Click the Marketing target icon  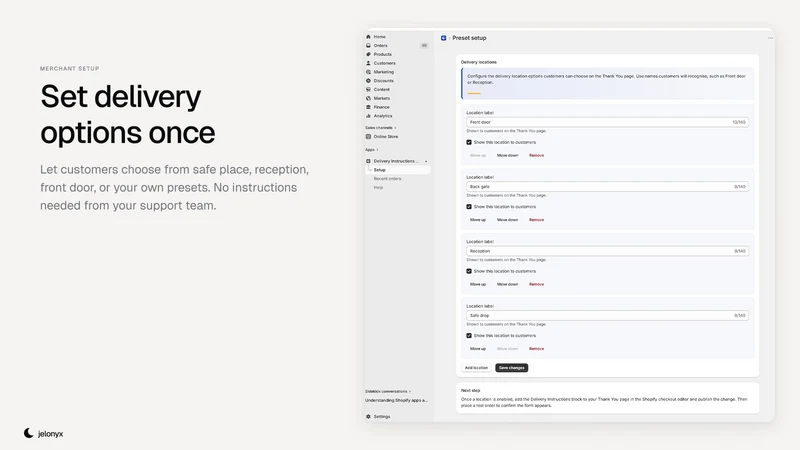point(368,72)
